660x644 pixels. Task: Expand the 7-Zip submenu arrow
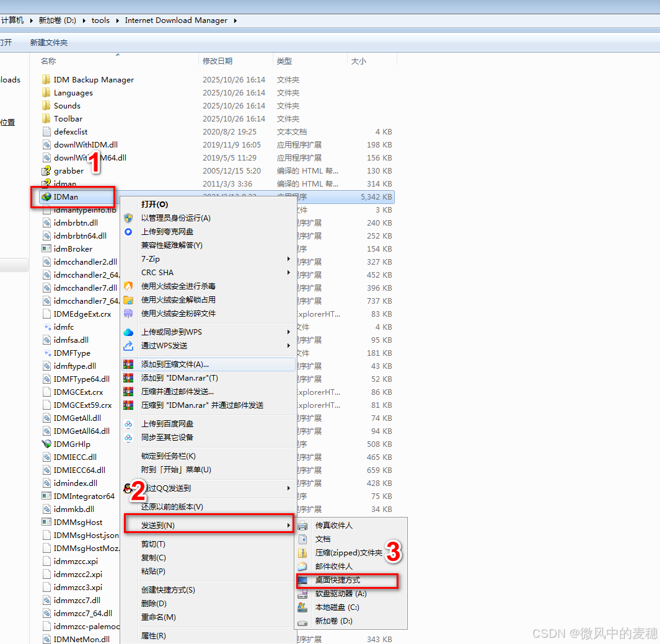pos(289,259)
